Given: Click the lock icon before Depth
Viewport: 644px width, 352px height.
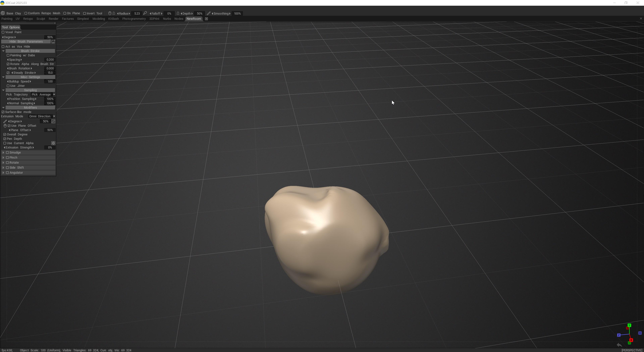Looking at the screenshot, I should pos(178,13).
